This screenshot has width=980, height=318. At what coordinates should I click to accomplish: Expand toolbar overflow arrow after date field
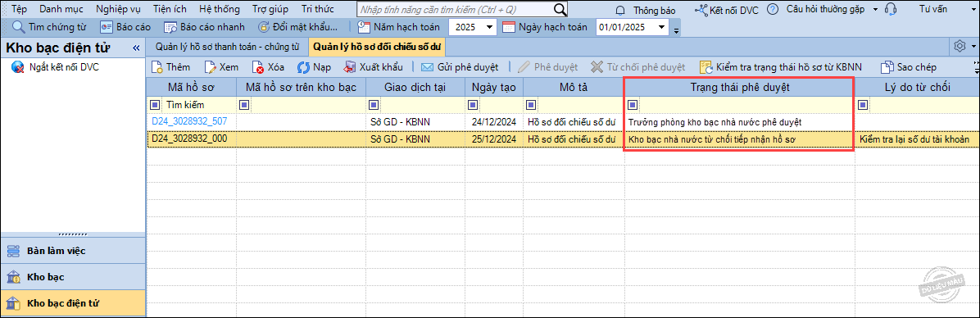point(676,30)
